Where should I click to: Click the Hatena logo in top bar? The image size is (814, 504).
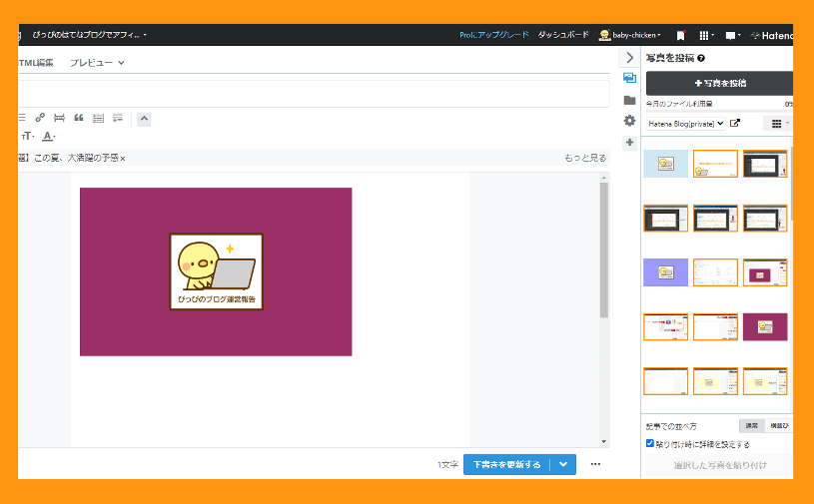tap(772, 35)
